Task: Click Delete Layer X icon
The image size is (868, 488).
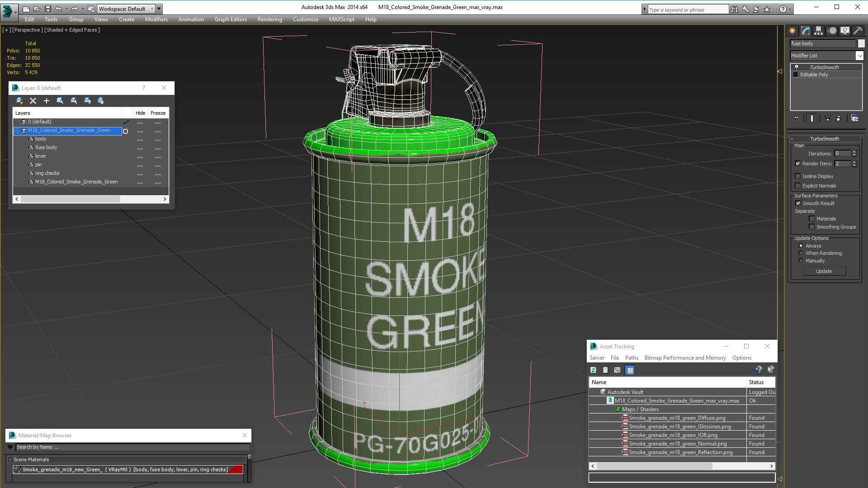Action: click(x=33, y=101)
